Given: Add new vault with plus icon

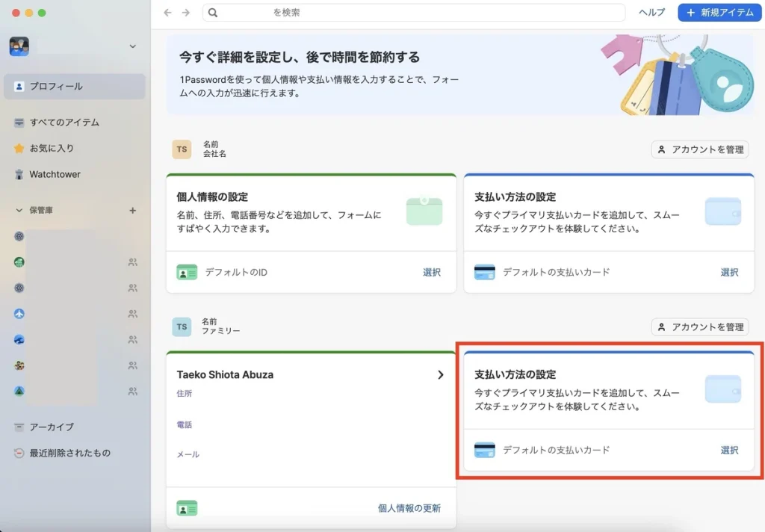Looking at the screenshot, I should (x=133, y=211).
